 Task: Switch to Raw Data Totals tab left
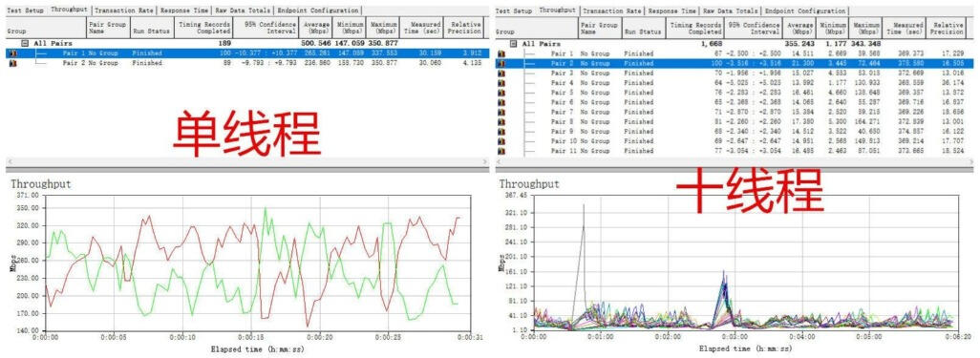tap(243, 11)
